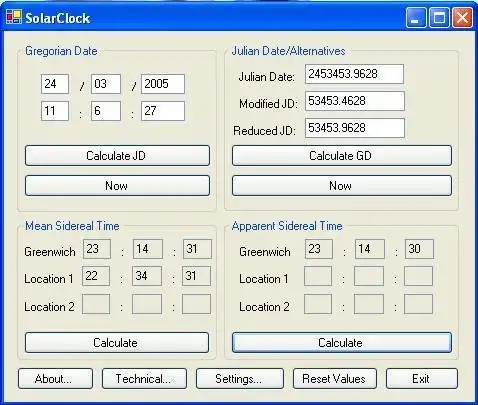Calculate the Mean Sidereal Time
This screenshot has width=478, height=405.
click(117, 342)
